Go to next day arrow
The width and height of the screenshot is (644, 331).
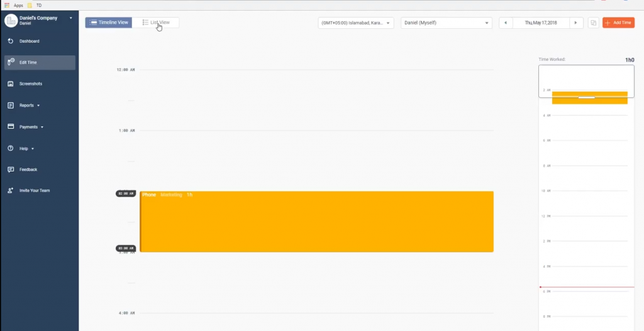click(x=575, y=23)
